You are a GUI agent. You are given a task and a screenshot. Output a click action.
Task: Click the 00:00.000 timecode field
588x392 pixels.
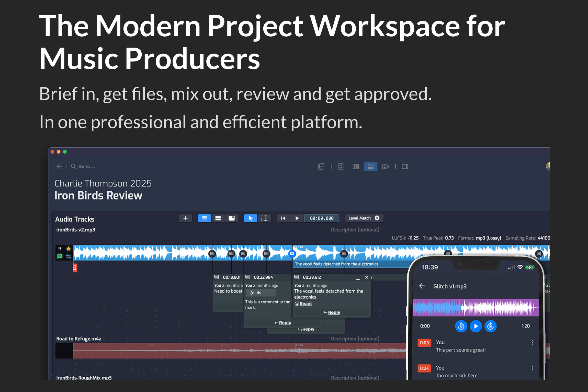tap(322, 218)
